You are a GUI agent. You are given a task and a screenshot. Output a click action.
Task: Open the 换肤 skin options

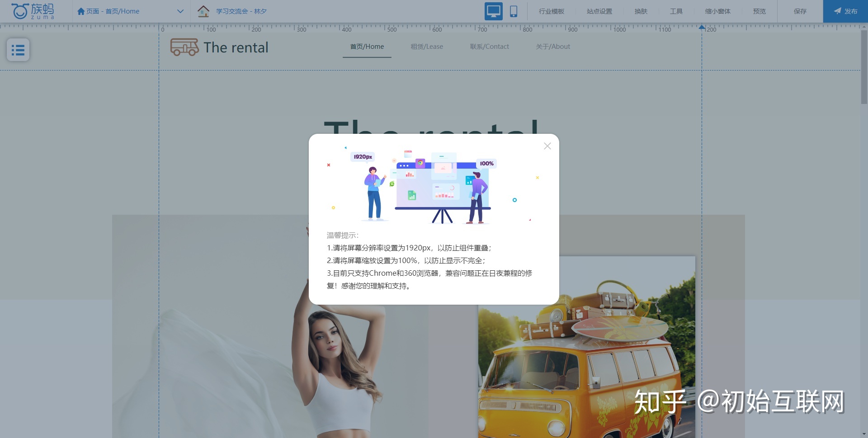pos(641,11)
